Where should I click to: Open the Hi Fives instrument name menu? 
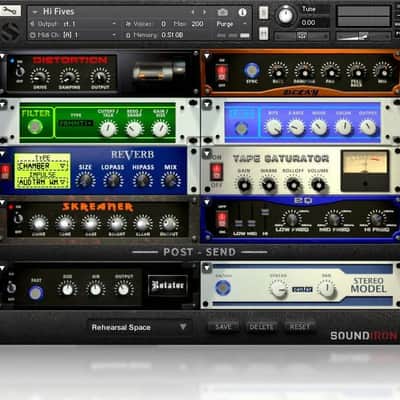58,12
